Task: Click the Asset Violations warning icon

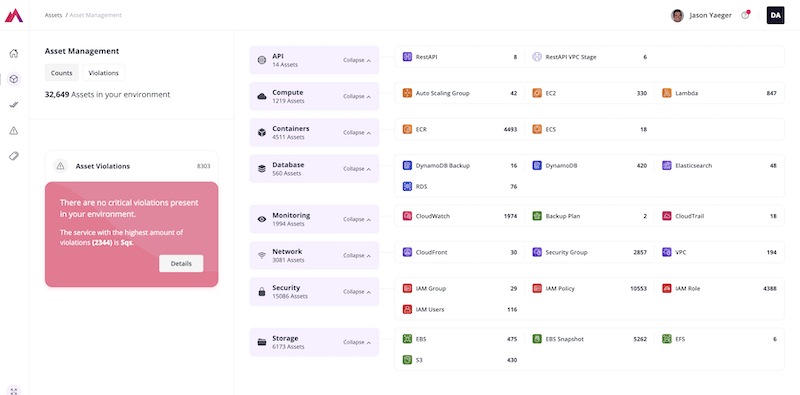Action: click(61, 166)
